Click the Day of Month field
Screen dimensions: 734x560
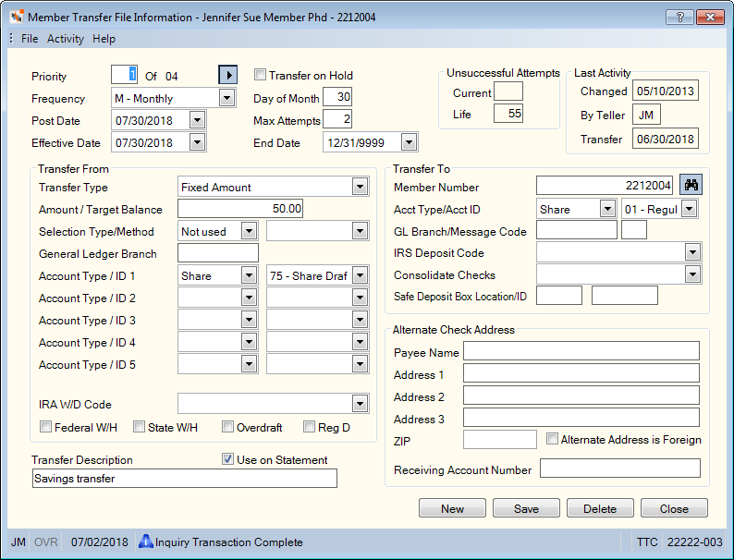[337, 97]
